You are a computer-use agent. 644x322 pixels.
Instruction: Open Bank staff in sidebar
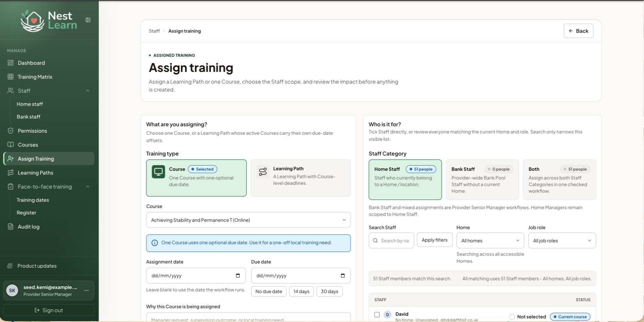[28, 117]
